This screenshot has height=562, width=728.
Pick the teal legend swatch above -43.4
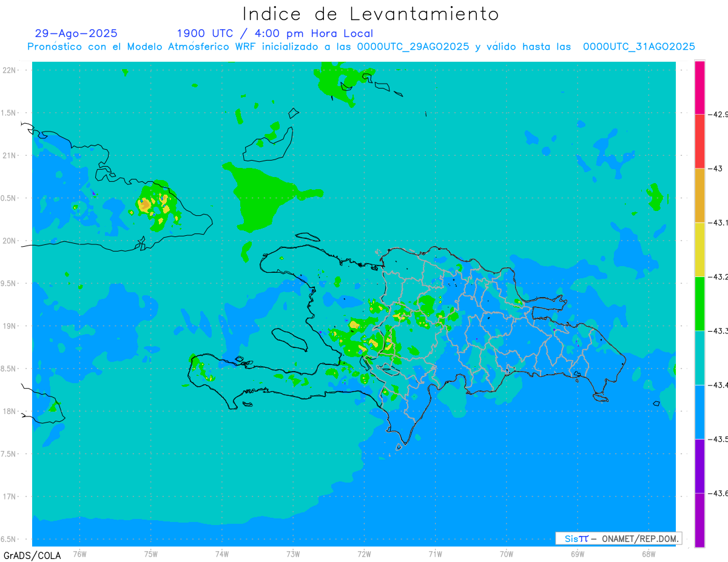[x=699, y=358]
